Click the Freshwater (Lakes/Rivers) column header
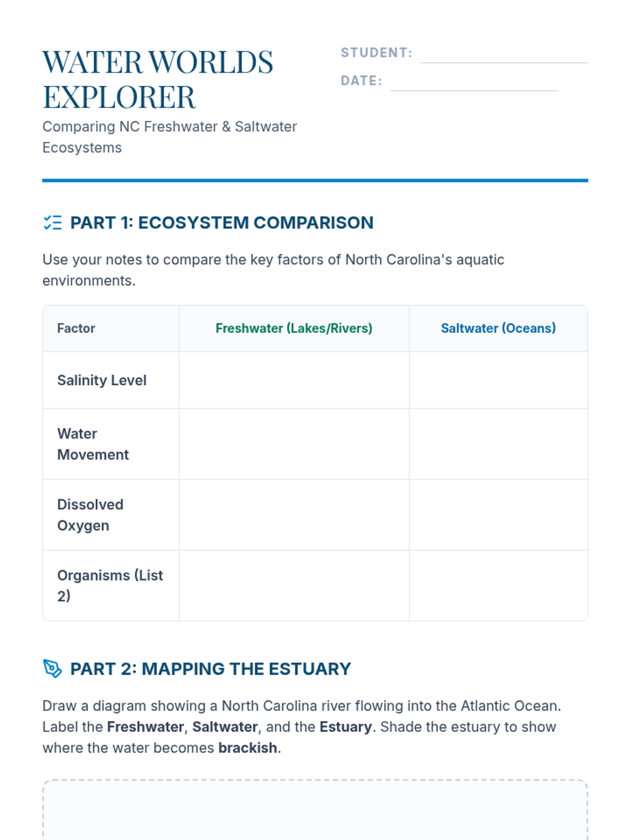 294,328
